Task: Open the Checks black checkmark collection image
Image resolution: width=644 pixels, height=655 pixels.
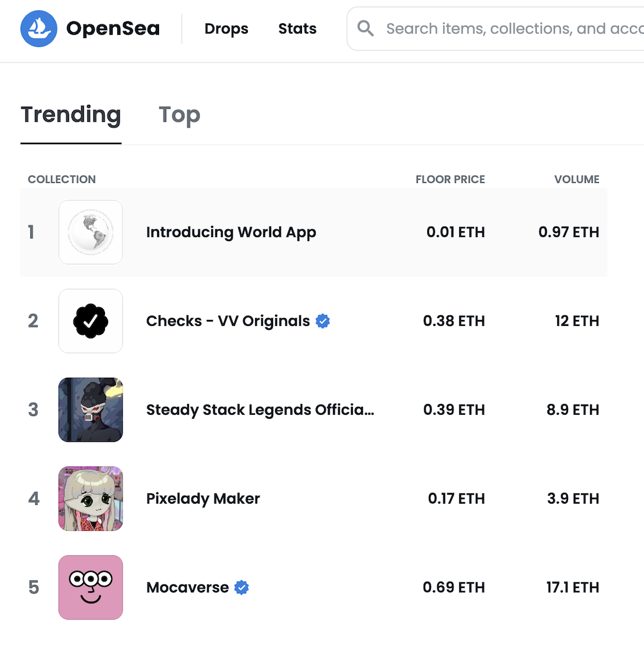Action: 91,321
